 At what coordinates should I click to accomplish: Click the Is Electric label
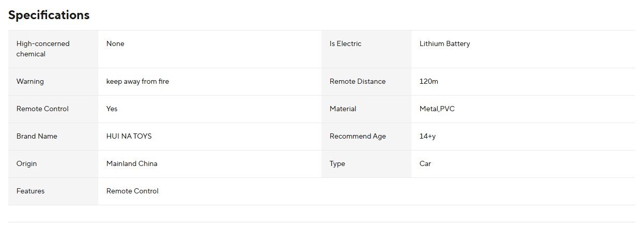point(345,44)
